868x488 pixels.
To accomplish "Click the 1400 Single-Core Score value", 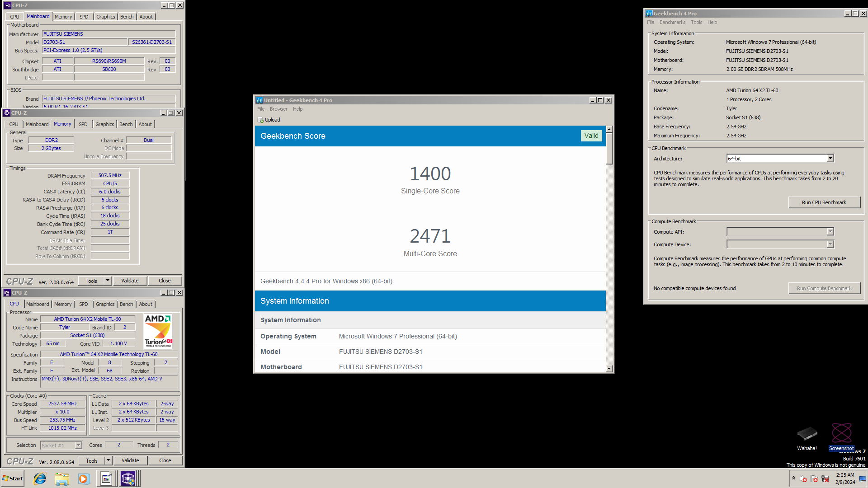I will point(430,174).
